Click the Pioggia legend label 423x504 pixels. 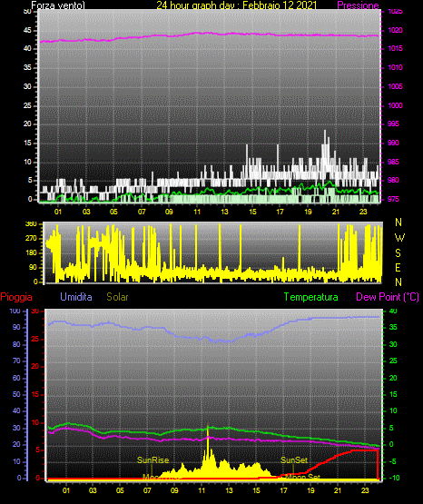pyautogui.click(x=16, y=297)
